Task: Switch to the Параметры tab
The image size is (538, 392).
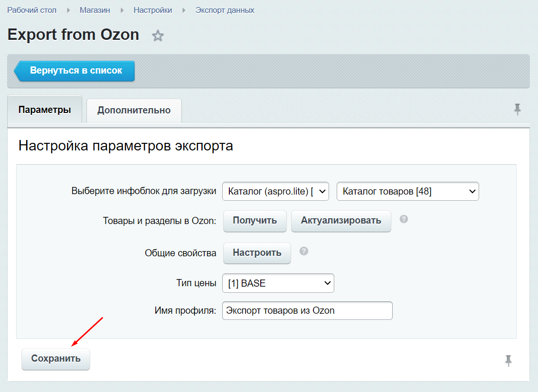Action: pyautogui.click(x=45, y=110)
